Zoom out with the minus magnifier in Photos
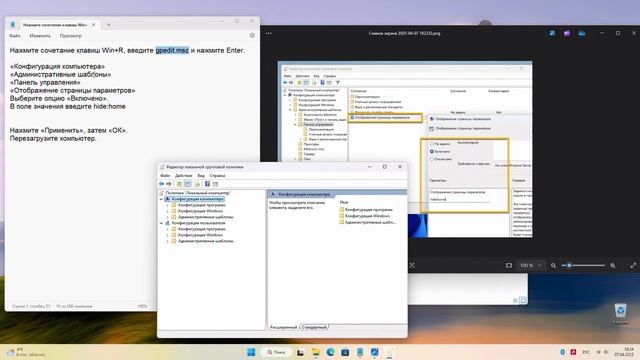 [553, 265]
